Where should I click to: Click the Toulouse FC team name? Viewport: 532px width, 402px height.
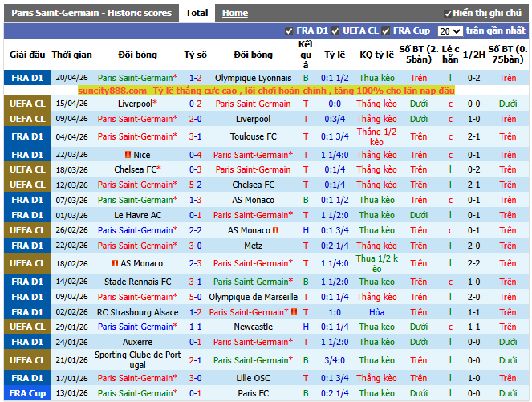click(x=253, y=136)
